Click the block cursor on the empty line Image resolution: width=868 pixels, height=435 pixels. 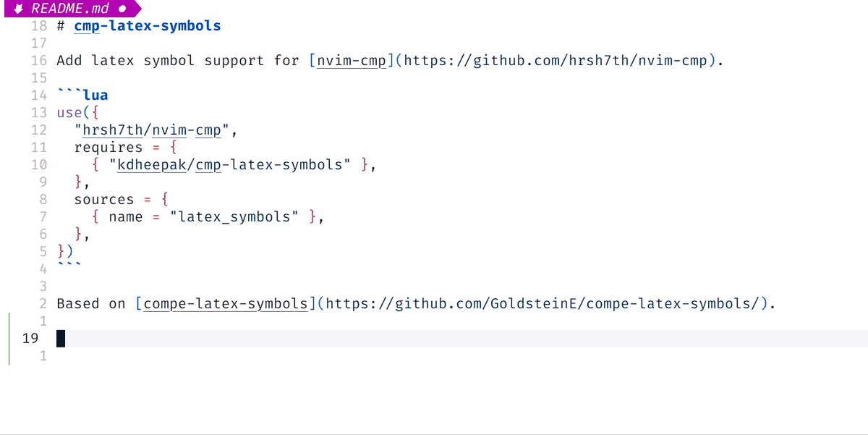click(60, 338)
